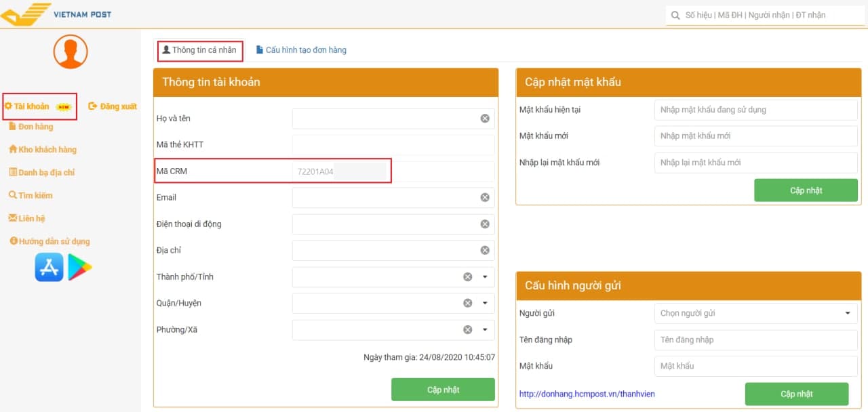Viewport: 868px width, 412px height.
Task: Open the Google Play download icon
Action: tap(79, 267)
